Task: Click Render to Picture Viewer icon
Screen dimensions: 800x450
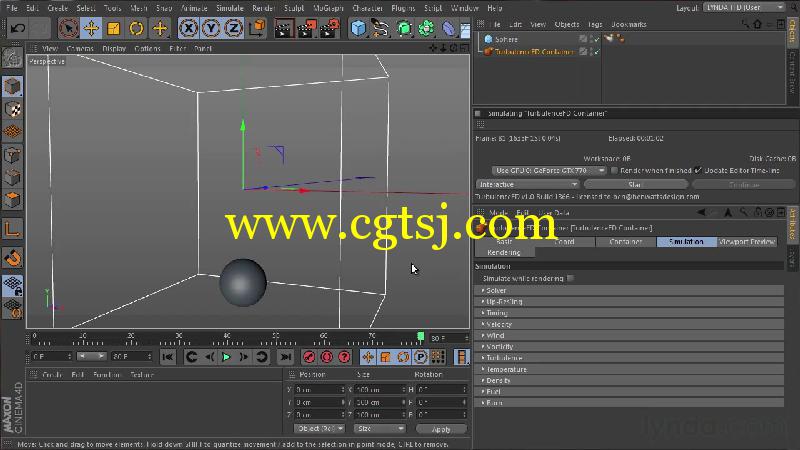Action: pos(307,28)
